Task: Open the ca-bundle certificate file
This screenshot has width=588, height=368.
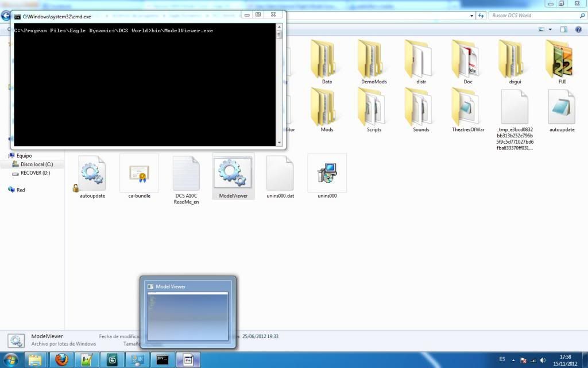Action: (139, 172)
